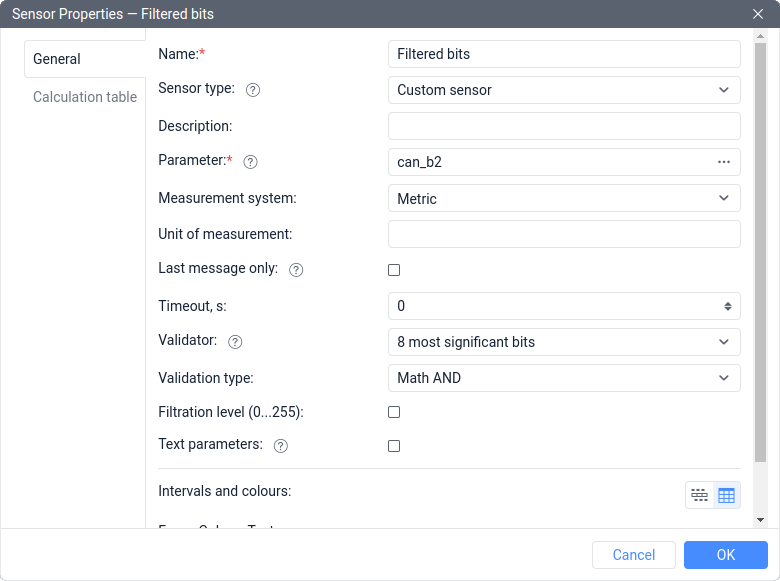
Task: Click help icon beside Validator label
Action: (235, 342)
